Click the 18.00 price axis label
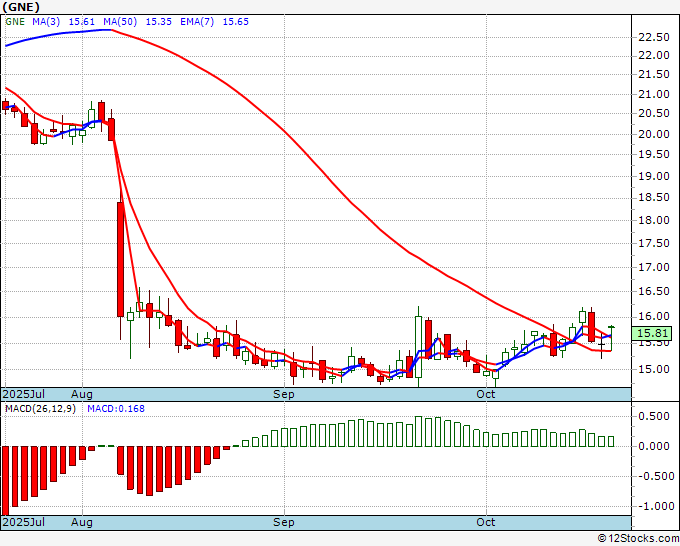The image size is (680, 546). [654, 220]
